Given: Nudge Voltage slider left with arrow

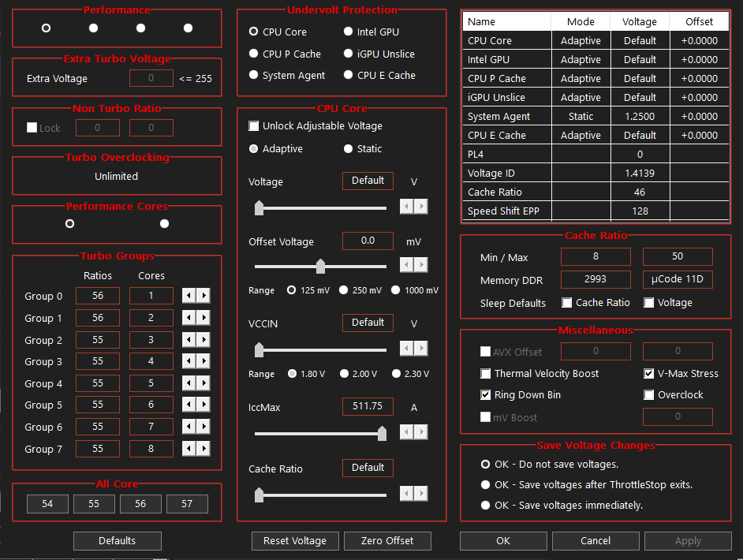Looking at the screenshot, I should coord(406,206).
